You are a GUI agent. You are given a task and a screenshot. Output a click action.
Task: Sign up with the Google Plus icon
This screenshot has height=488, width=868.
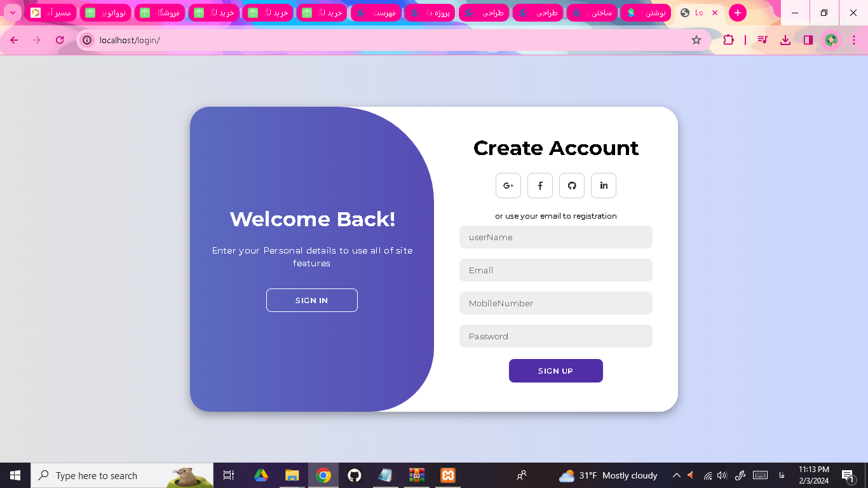coord(508,186)
